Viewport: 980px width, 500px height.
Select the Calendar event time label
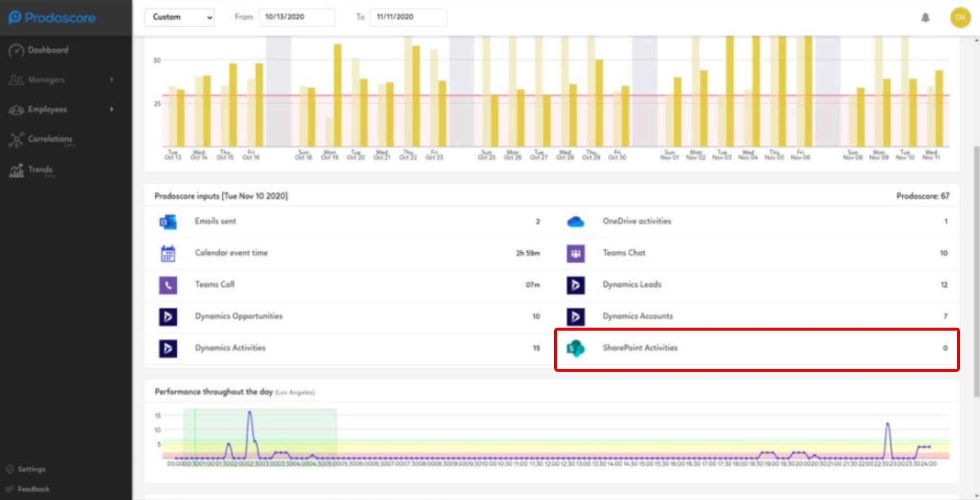(231, 253)
